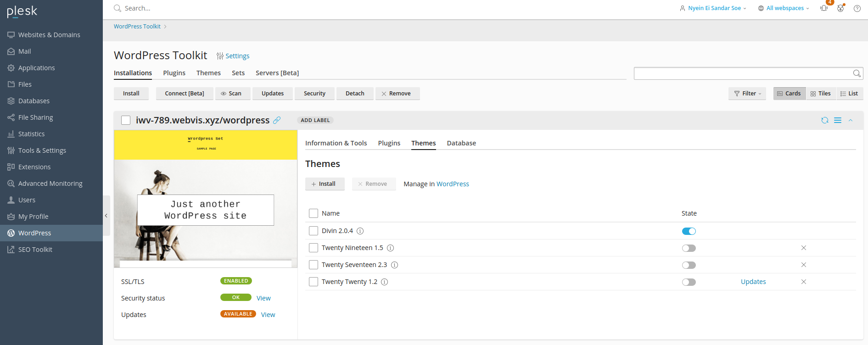
Task: Click the refresh icon on the installation card
Action: pos(825,120)
